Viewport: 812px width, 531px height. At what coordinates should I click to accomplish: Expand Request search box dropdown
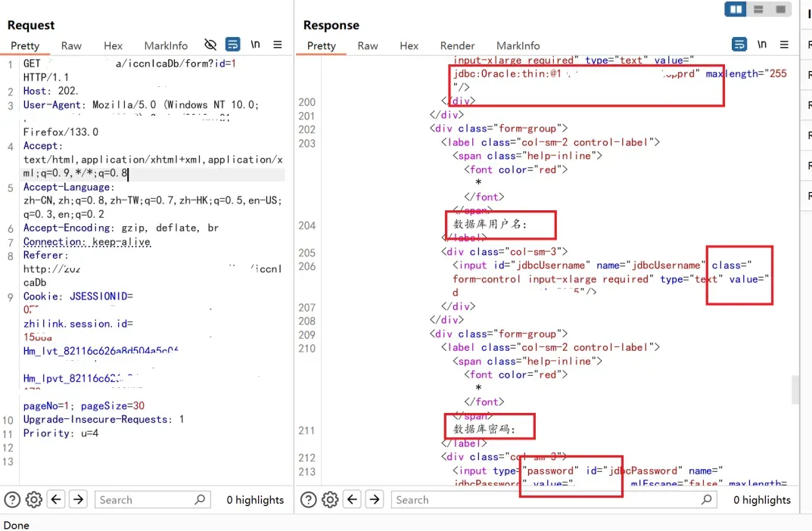click(201, 499)
